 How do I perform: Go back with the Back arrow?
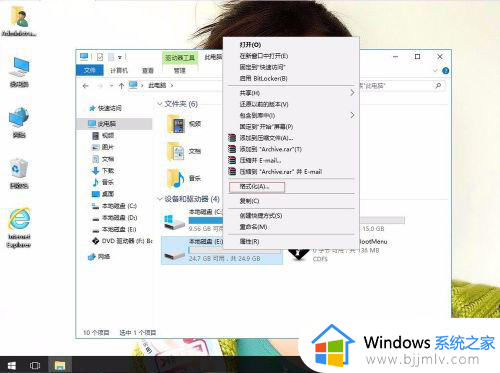(x=85, y=86)
